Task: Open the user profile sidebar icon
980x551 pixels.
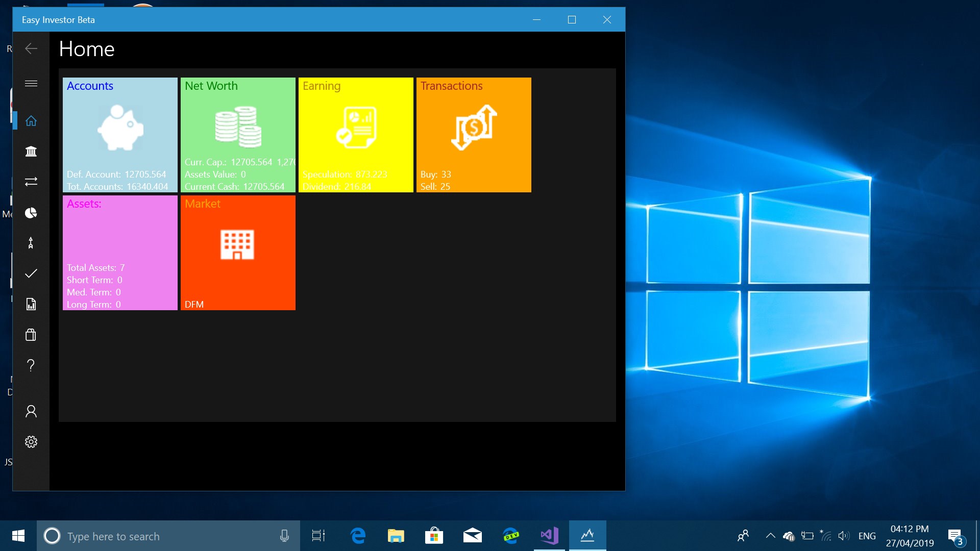Action: (31, 411)
